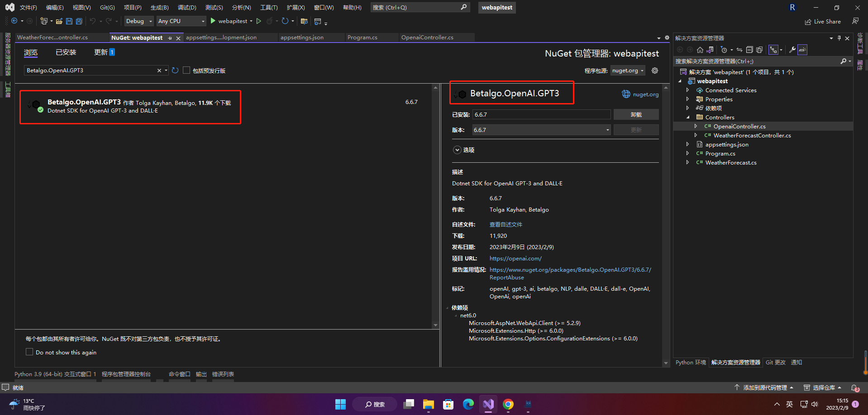Click the open file folder icon
The width and height of the screenshot is (868, 415).
(59, 21)
